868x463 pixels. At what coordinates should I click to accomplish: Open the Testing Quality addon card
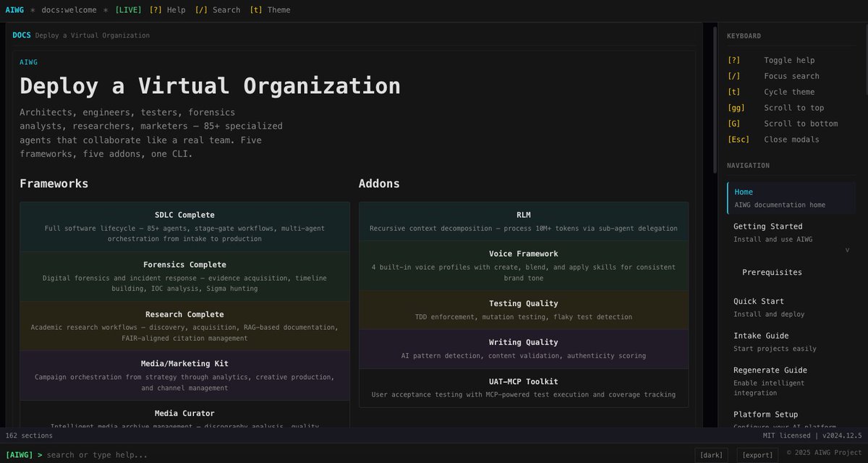[x=524, y=310]
